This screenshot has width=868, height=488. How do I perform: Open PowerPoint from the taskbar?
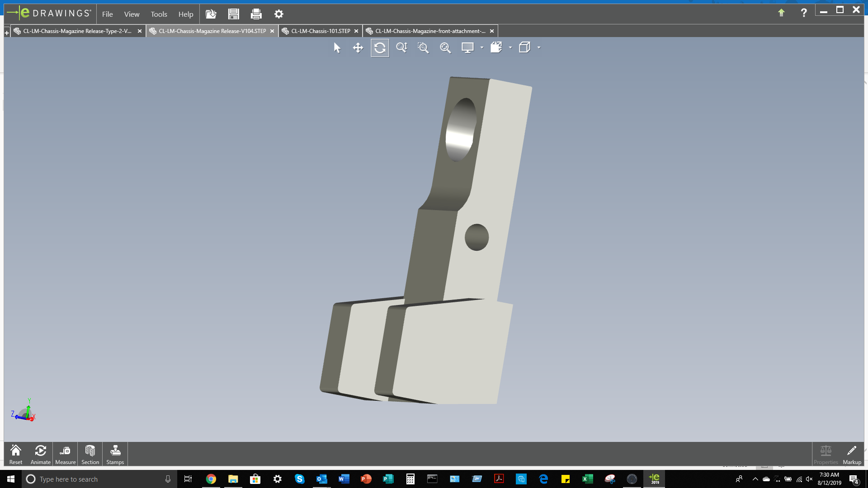366,479
